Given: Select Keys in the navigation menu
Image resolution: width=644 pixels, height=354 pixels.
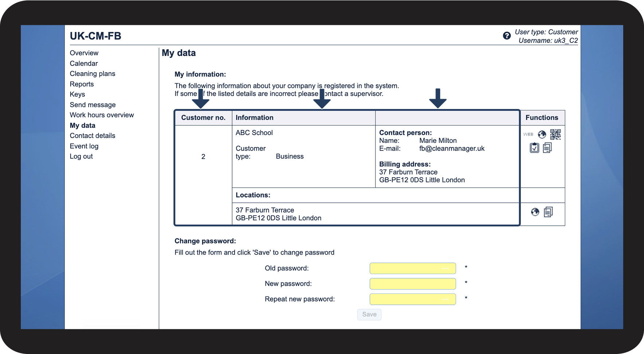Looking at the screenshot, I should (77, 94).
